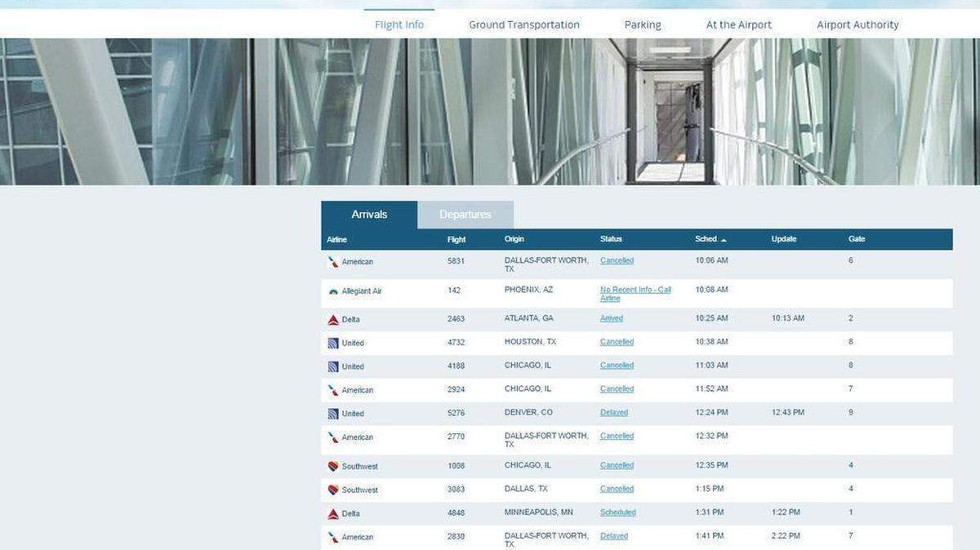Click United logo for flight 4732
Image resolution: width=980 pixels, height=550 pixels.
333,344
